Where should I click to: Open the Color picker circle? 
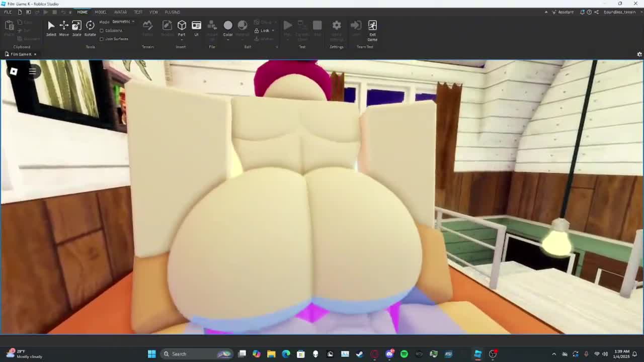point(228,25)
